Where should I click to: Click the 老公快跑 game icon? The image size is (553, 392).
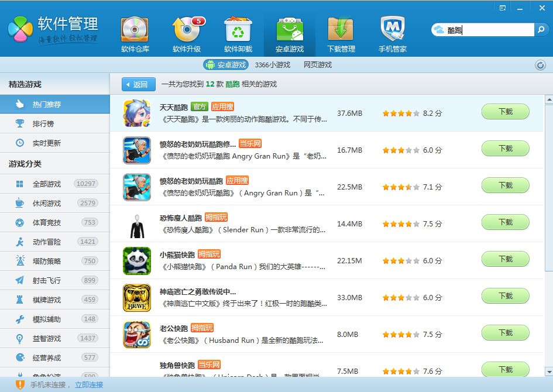[x=137, y=335]
